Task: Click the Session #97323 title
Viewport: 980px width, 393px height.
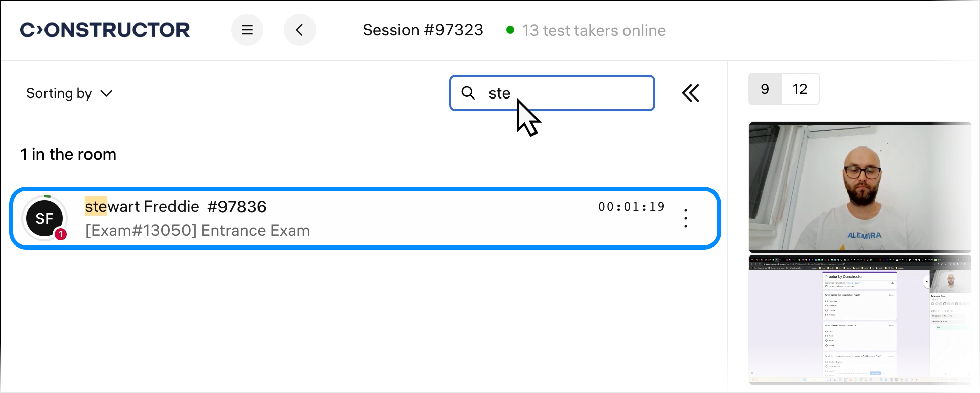Action: (x=423, y=30)
